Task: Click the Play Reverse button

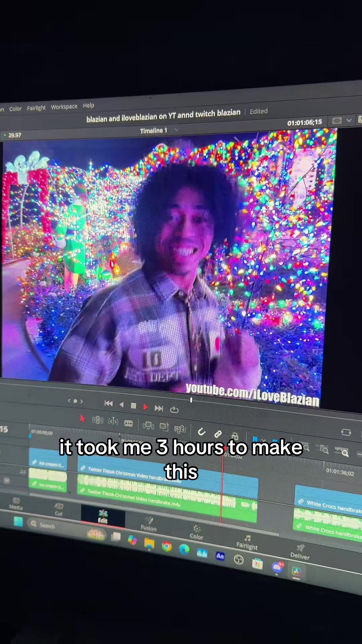Action: tap(121, 405)
